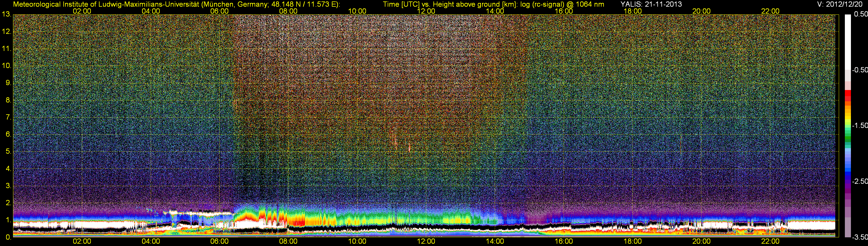Click the '7.' height axis label
The image size is (868, 246).
(8, 117)
